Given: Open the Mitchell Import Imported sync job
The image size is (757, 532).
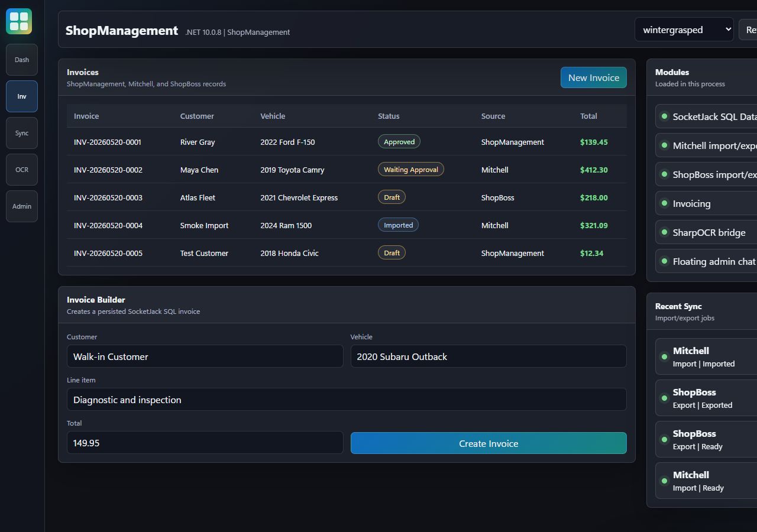Looking at the screenshot, I should (706, 356).
